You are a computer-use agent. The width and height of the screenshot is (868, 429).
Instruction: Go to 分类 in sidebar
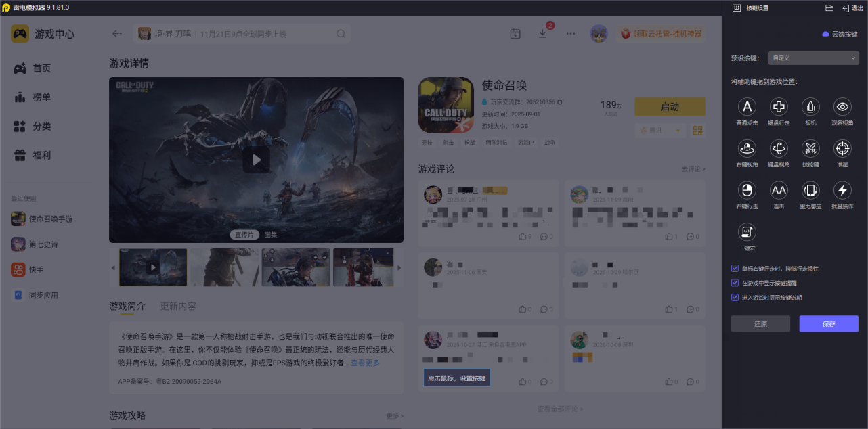pos(32,127)
